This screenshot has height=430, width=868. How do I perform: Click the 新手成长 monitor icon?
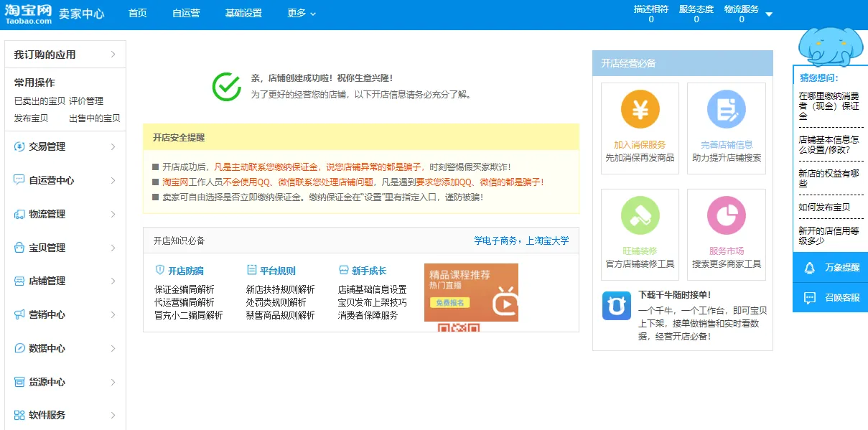343,270
